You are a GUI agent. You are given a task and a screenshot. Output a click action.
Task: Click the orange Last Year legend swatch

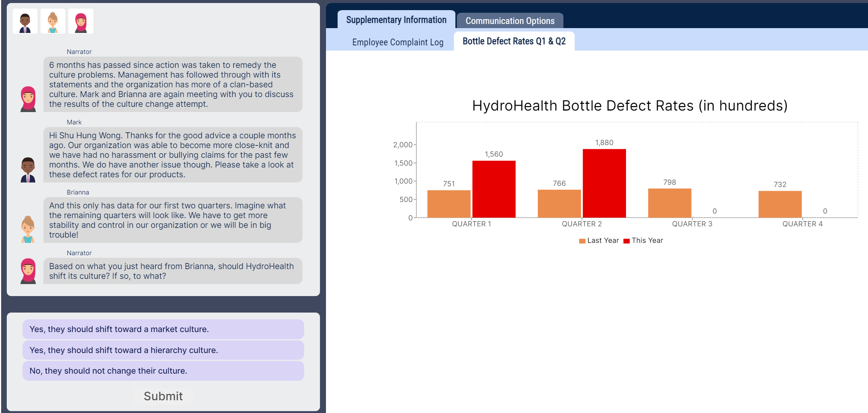[582, 241]
